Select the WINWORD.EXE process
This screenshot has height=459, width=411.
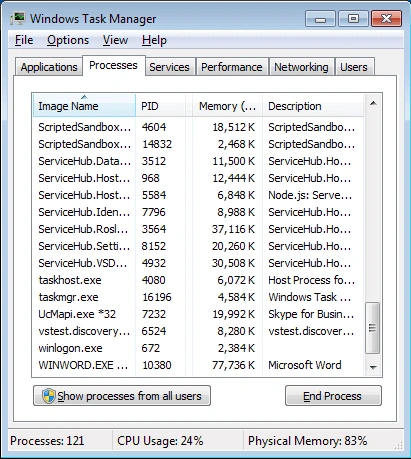pyautogui.click(x=197, y=365)
